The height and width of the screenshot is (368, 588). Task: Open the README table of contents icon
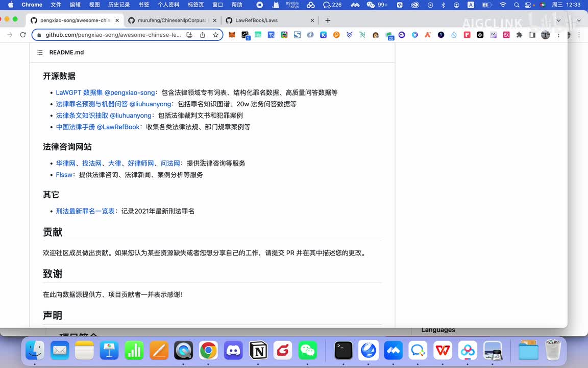click(x=40, y=53)
